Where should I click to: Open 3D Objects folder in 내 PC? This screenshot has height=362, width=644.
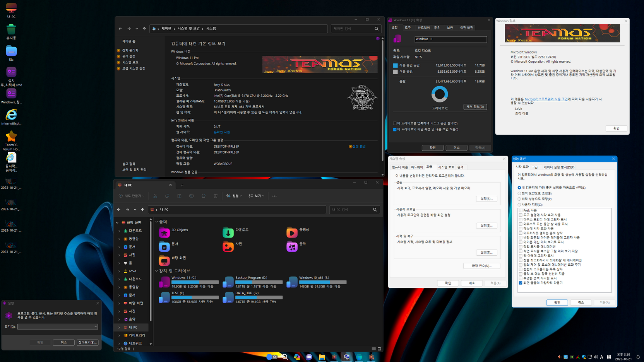pyautogui.click(x=164, y=232)
